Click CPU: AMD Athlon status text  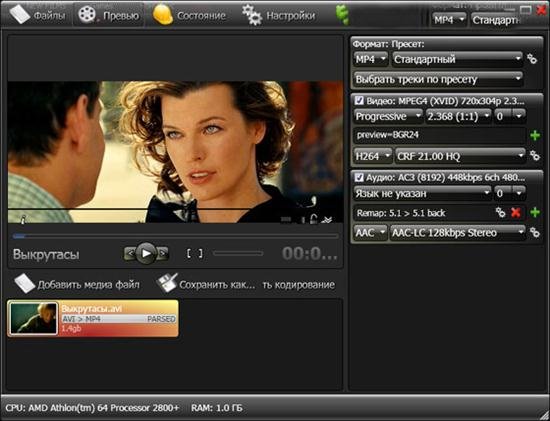pyautogui.click(x=92, y=408)
